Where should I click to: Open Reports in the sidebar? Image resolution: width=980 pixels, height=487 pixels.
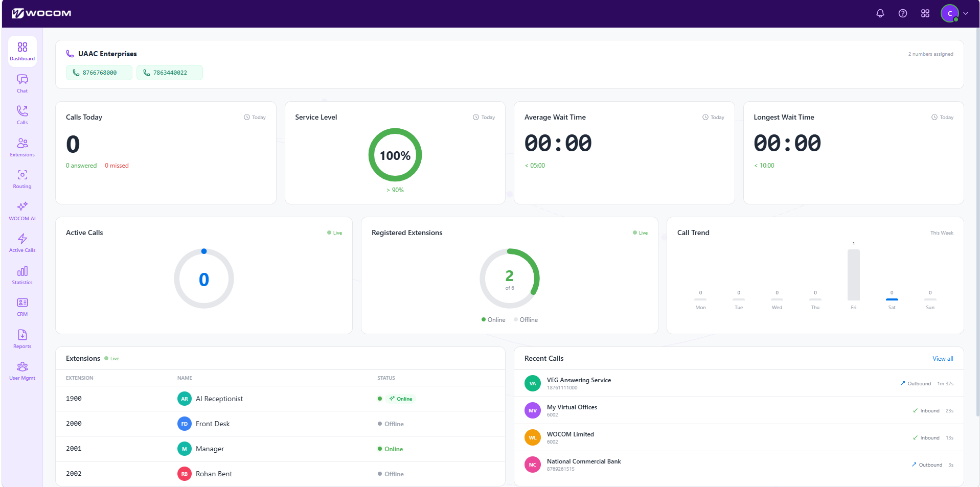pos(22,339)
